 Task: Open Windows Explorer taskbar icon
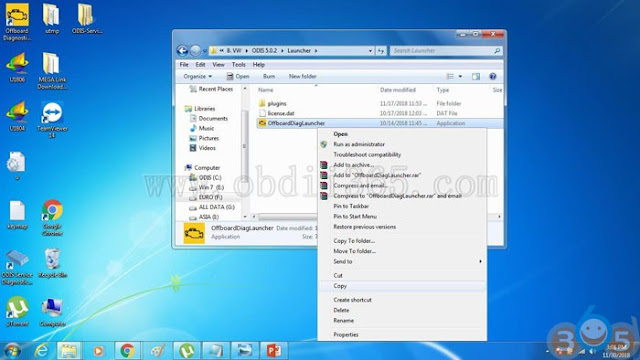coord(69,351)
